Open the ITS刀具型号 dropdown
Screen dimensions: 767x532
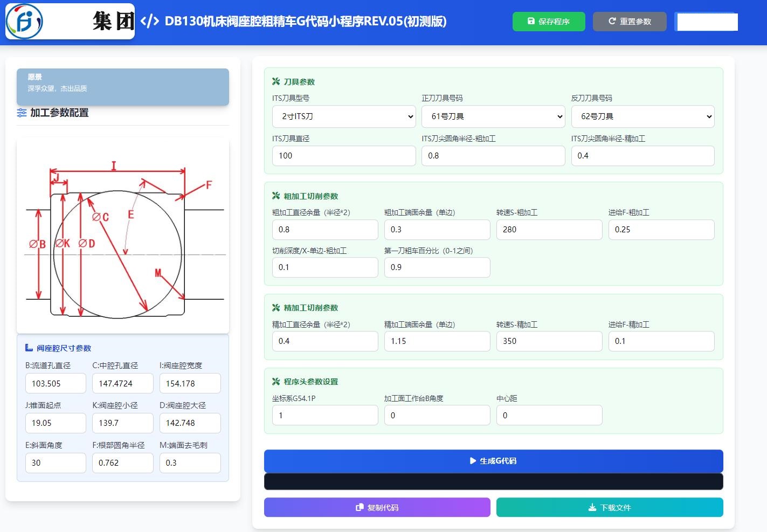[x=344, y=116]
